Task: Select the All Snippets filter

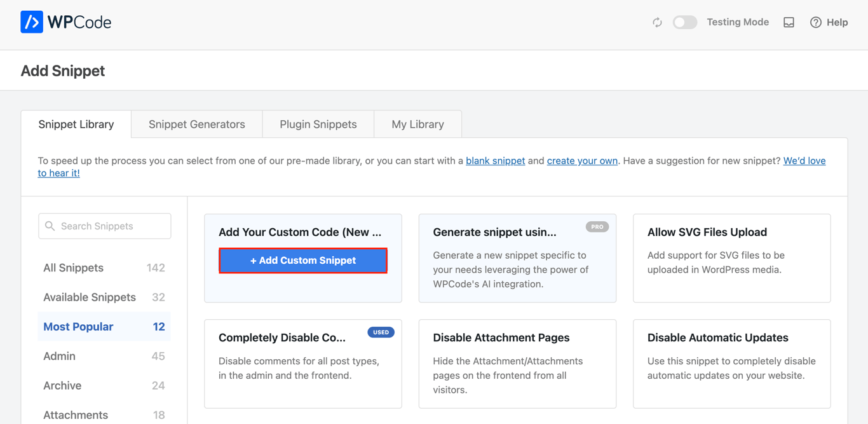Action: (73, 268)
